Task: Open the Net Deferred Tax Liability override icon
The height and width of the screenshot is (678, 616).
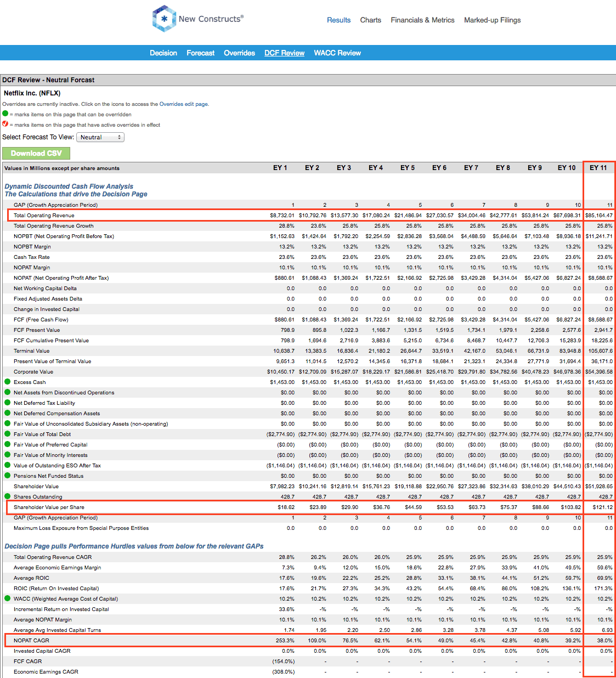Action: (8, 403)
